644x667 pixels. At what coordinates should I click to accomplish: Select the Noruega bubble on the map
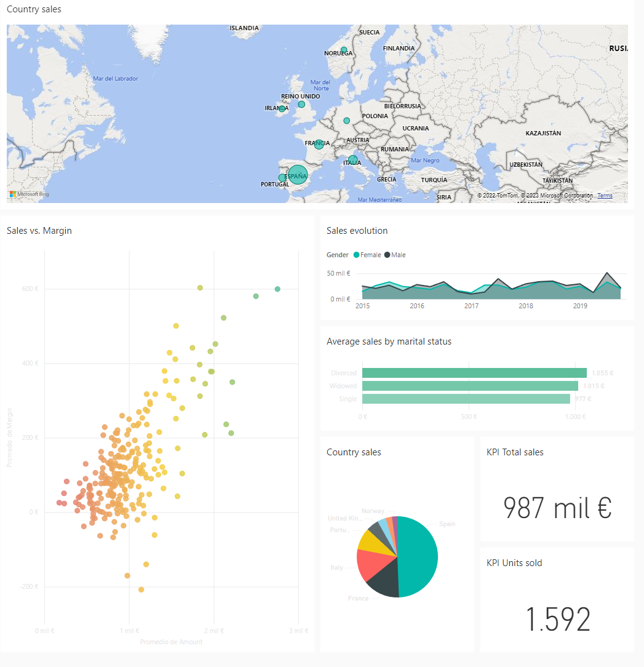[x=344, y=50]
